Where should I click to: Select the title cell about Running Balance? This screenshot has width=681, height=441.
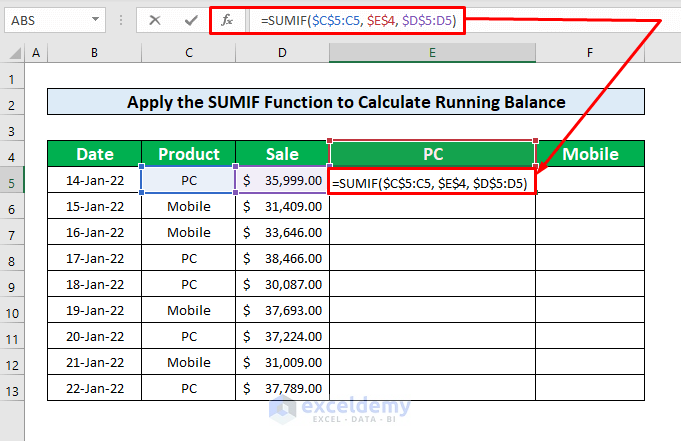pyautogui.click(x=345, y=102)
